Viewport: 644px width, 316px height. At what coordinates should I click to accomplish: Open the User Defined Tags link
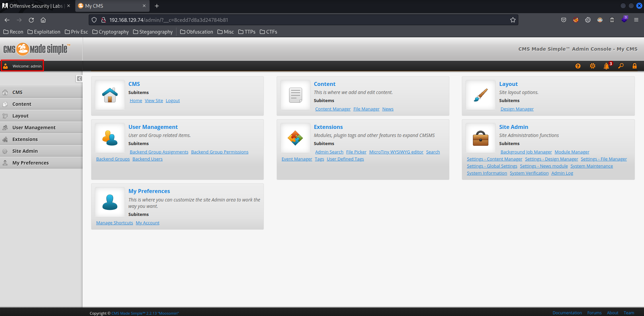click(345, 159)
